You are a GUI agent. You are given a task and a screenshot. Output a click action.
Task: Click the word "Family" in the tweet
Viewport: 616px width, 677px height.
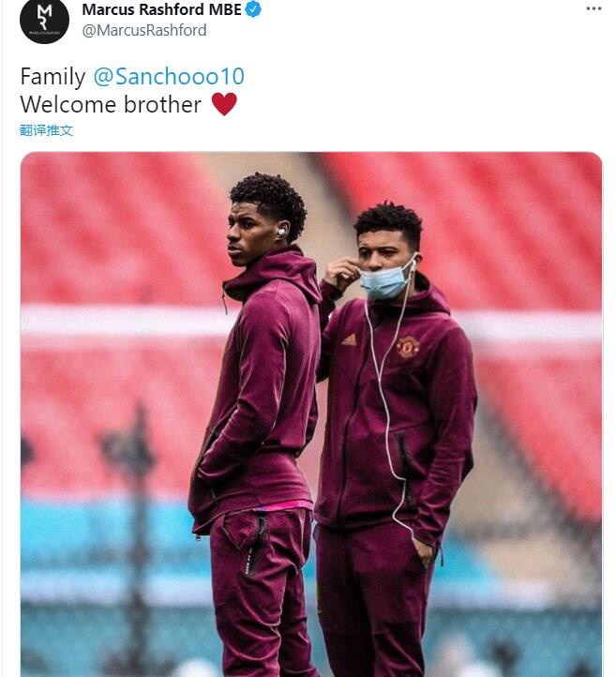coord(53,76)
